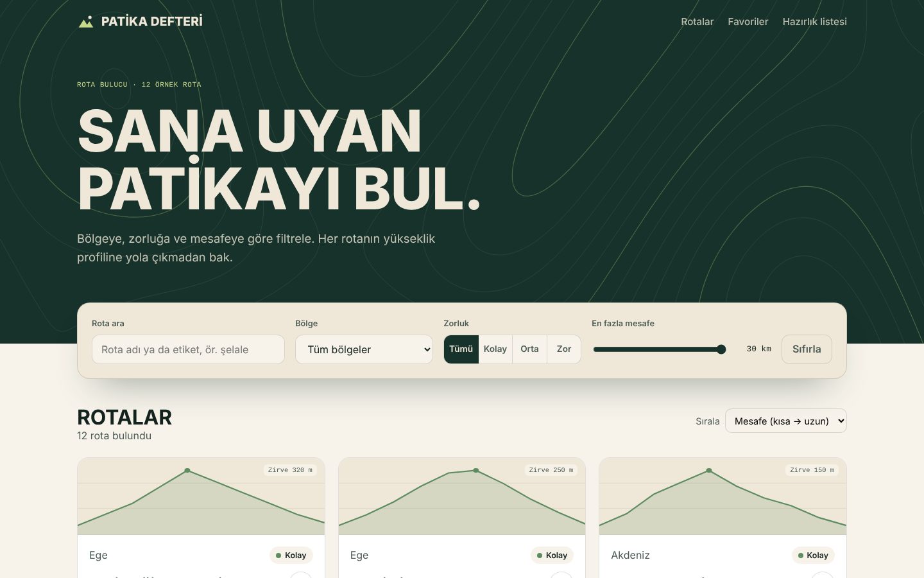The width and height of the screenshot is (924, 578).
Task: Click the ROTALAR section heading
Action: pyautogui.click(x=124, y=417)
